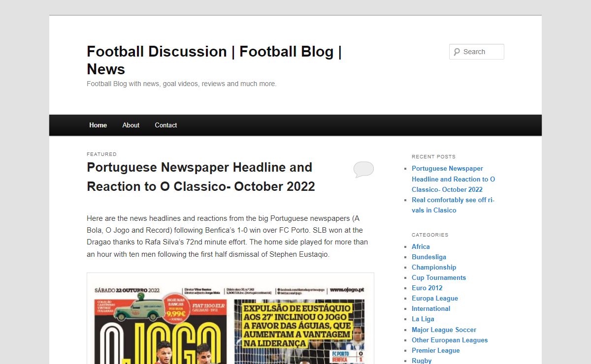Open the La Liga category
The image size is (591, 364).
(x=423, y=319)
